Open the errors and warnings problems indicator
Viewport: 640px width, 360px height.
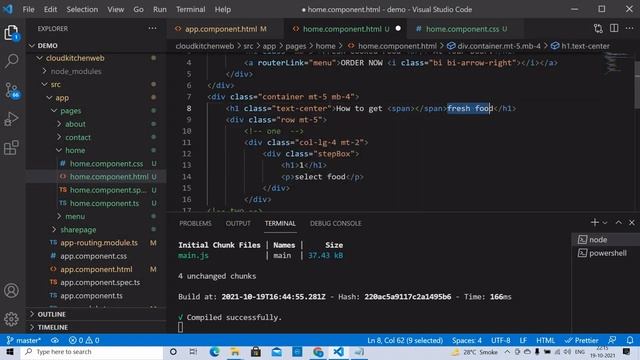click(x=84, y=340)
